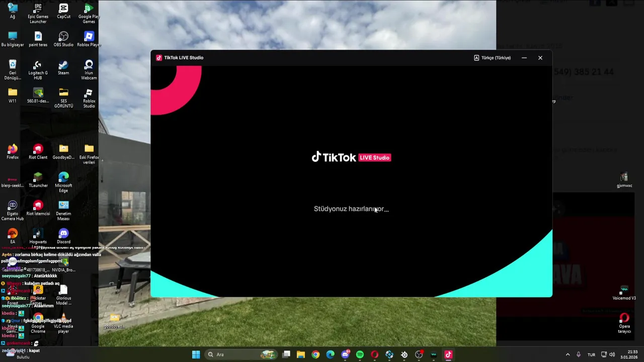The width and height of the screenshot is (644, 362).
Task: Switch to TikTok LIVE Studio taskbar icon
Action: [448, 354]
